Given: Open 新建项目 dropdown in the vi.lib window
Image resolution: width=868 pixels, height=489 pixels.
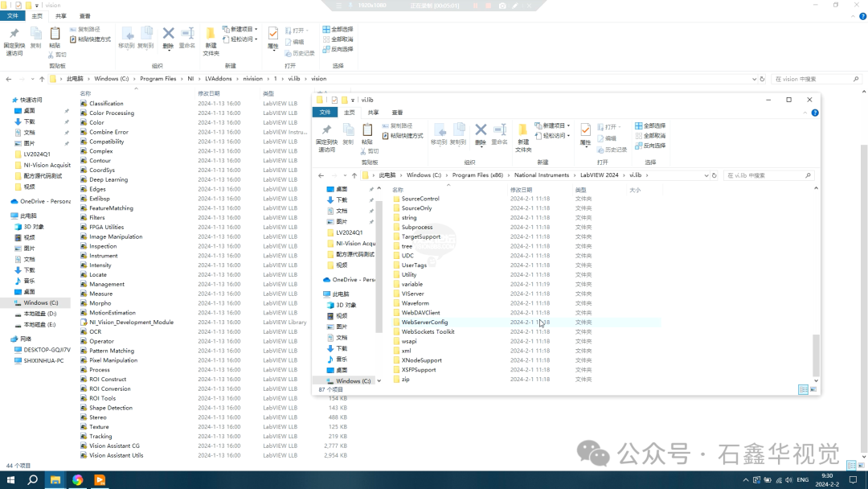Looking at the screenshot, I should 552,125.
